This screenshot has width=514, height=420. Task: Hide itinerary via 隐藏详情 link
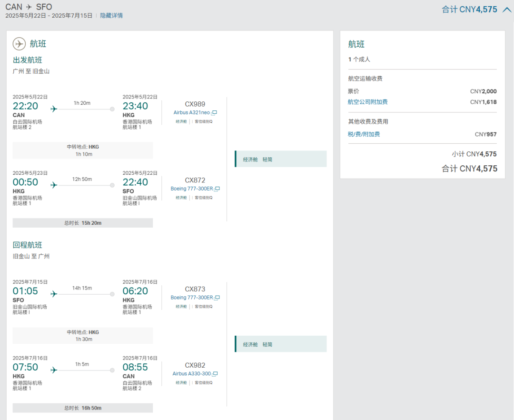coord(111,16)
